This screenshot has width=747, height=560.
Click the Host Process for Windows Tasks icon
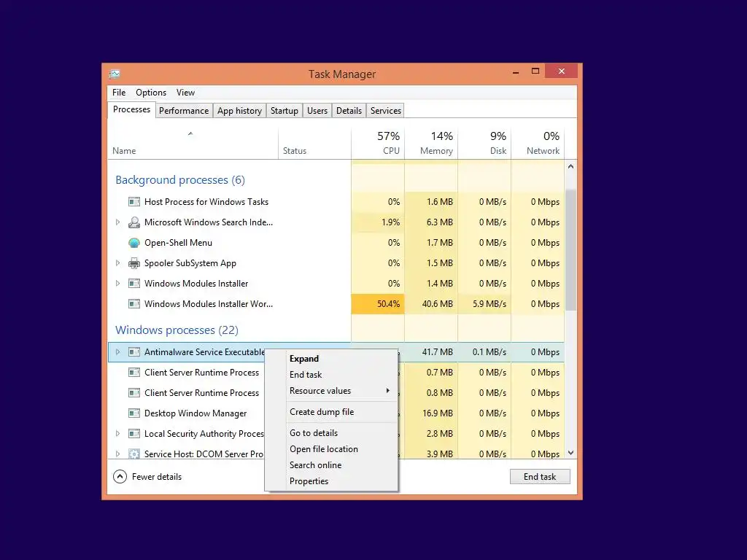coord(134,202)
